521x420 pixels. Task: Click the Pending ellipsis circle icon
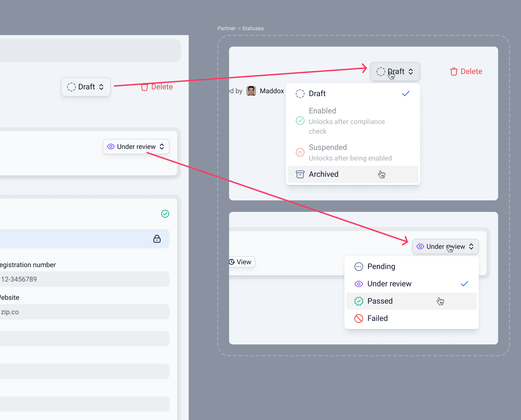pos(359,267)
